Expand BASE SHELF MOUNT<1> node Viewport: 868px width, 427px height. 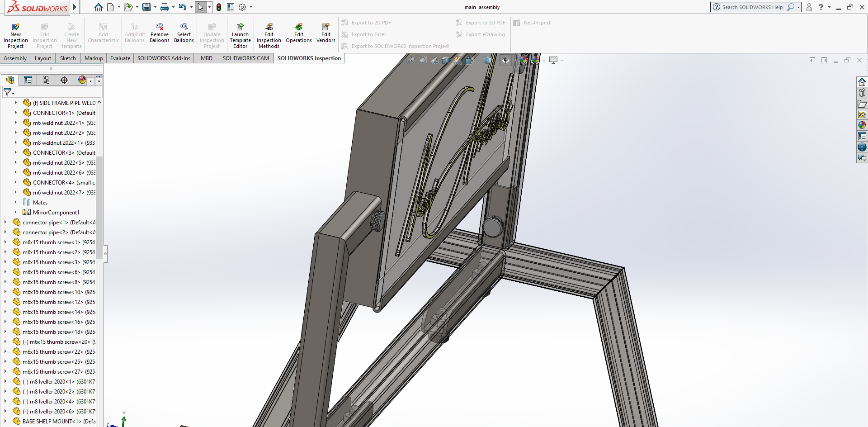tap(5, 422)
